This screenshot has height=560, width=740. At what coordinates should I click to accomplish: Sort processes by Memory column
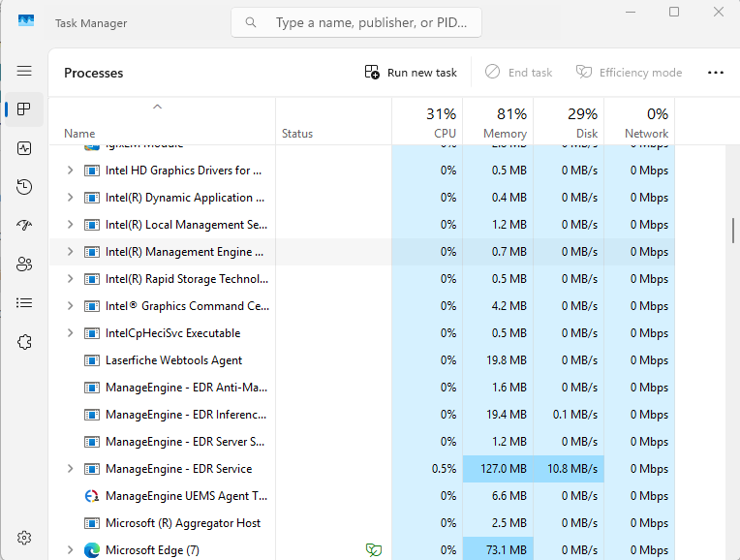(498, 123)
